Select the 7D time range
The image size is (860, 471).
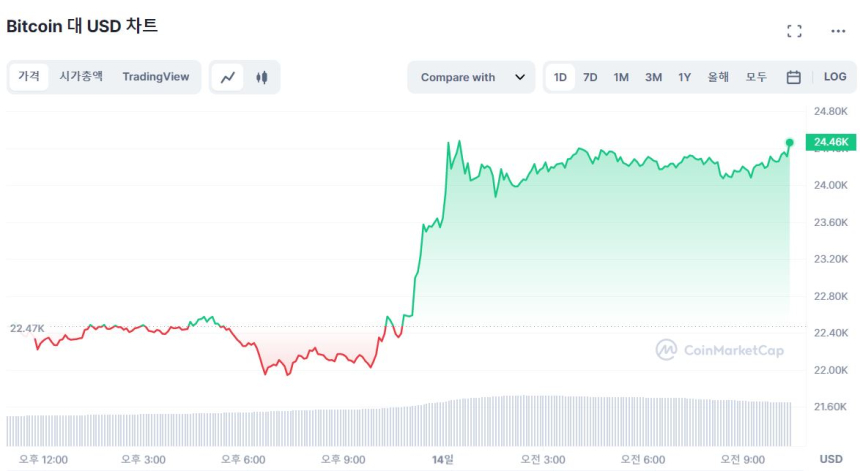[590, 77]
